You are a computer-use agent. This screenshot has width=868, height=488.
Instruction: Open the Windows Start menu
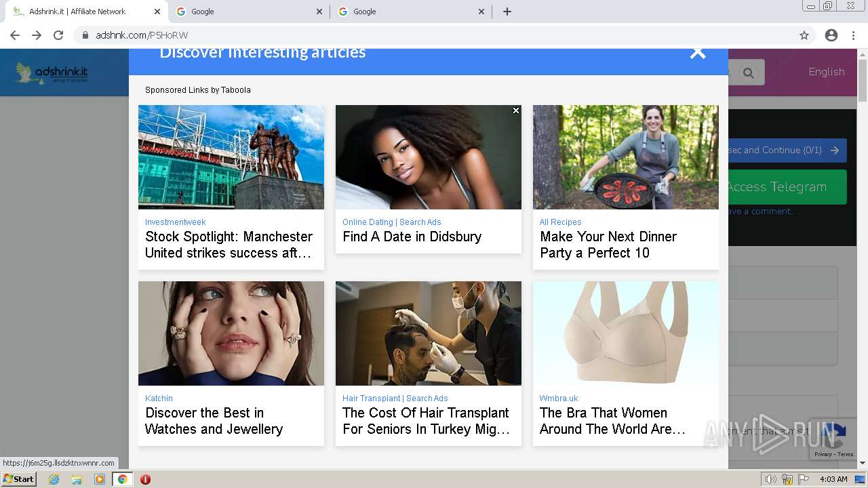[19, 479]
